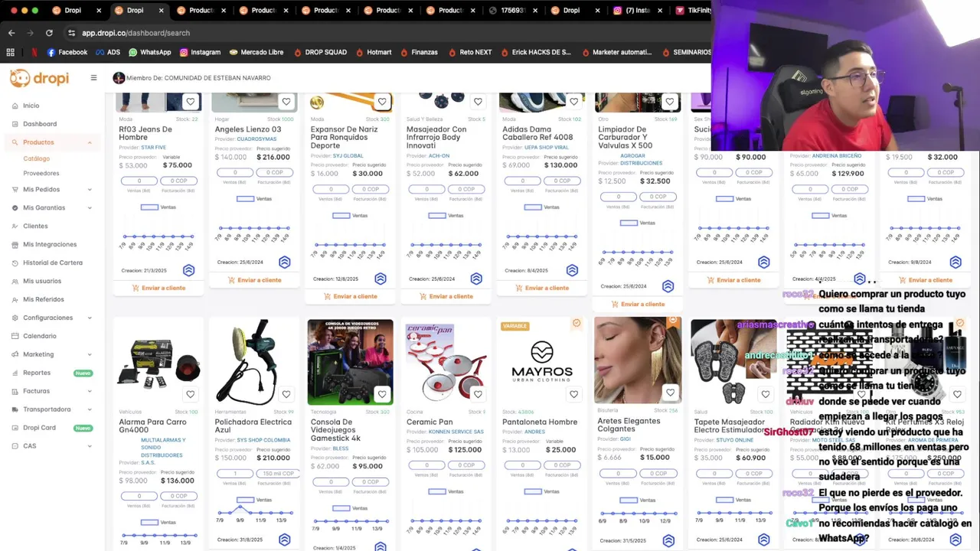This screenshot has height=551, width=980.
Task: Click Enviar a cliente for Rf03 Jeans
Action: click(158, 288)
